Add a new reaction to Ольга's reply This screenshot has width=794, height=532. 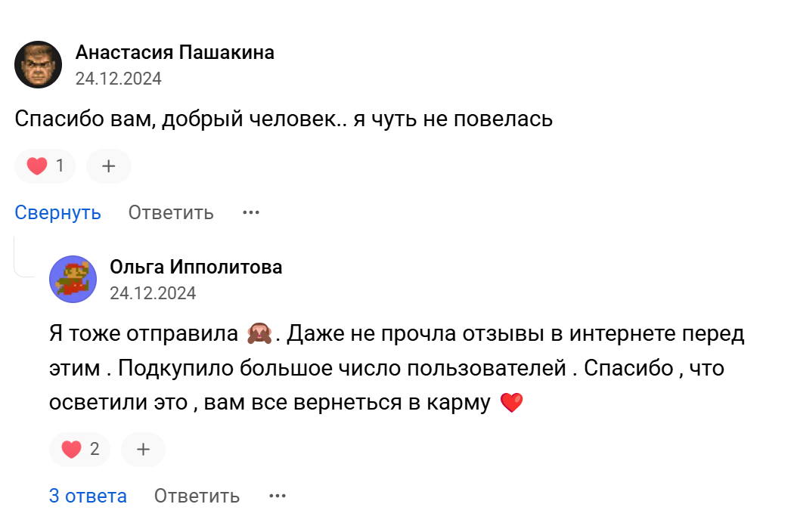[x=144, y=449]
